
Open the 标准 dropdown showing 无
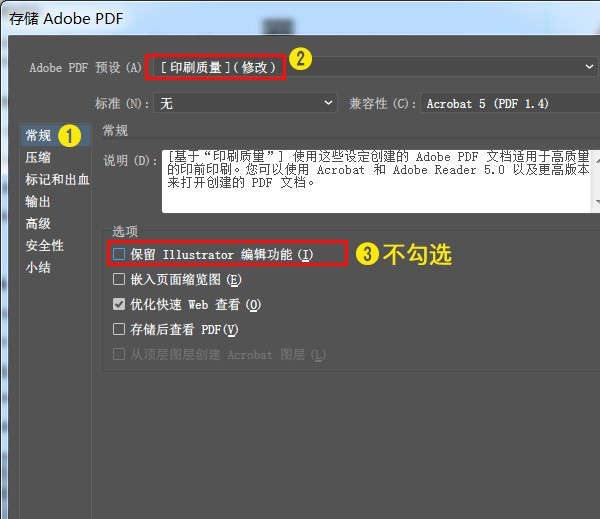245,103
